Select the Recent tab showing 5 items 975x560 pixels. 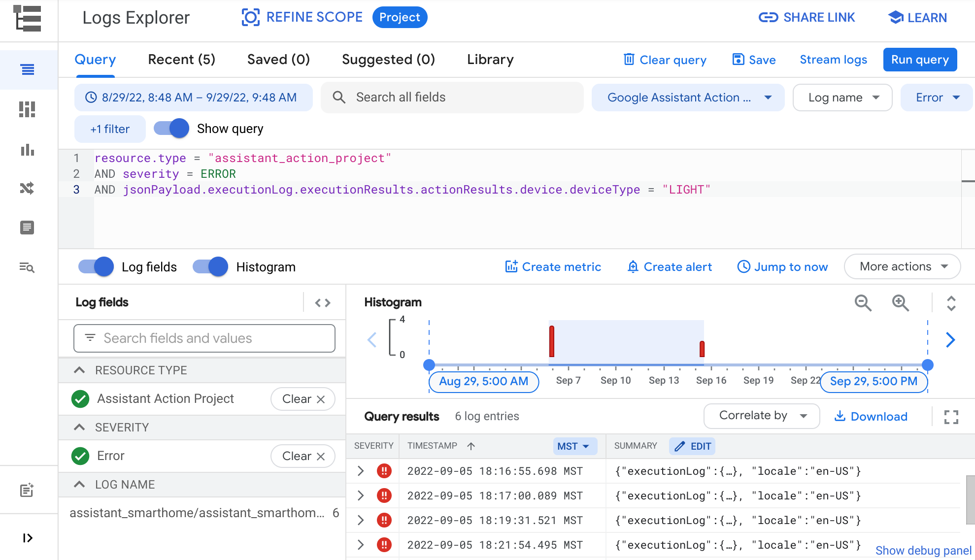(x=181, y=60)
